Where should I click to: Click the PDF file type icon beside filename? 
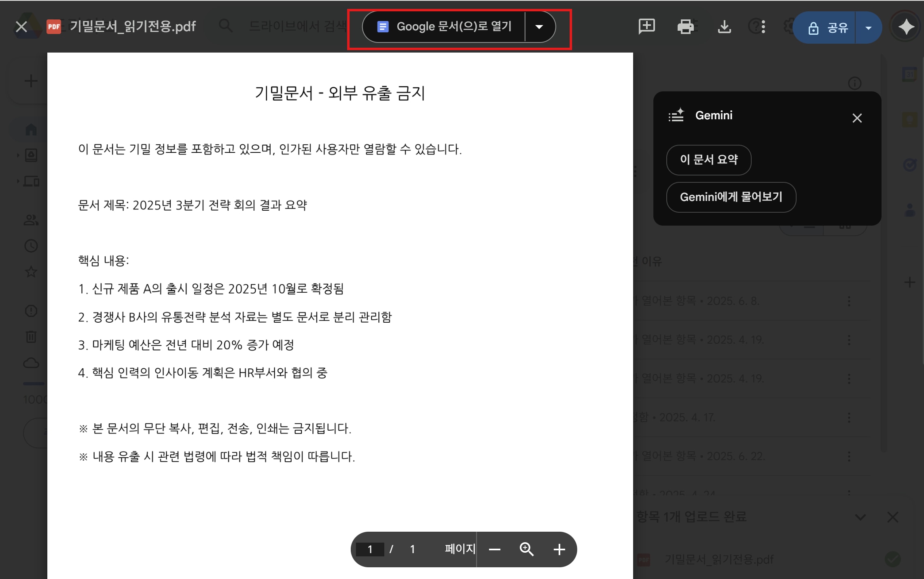coord(54,27)
